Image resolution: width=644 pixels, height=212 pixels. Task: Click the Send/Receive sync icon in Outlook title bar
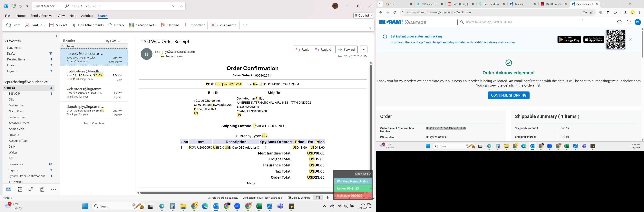pyautogui.click(x=14, y=6)
